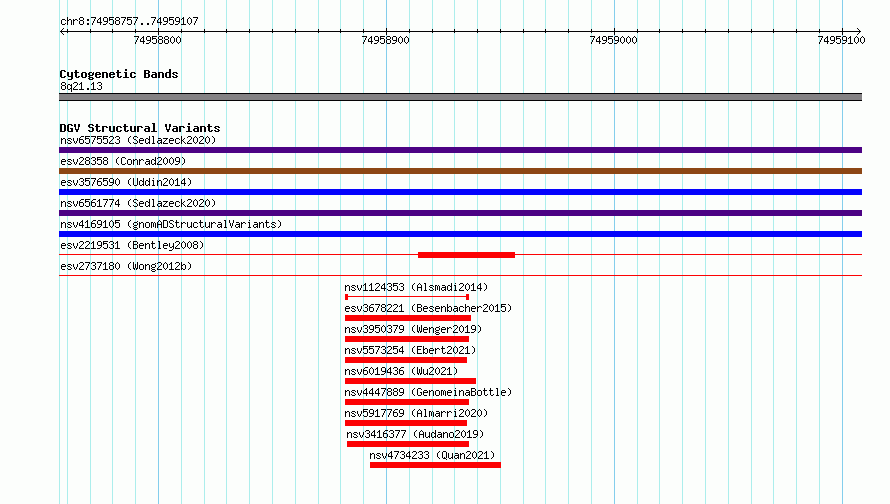Select the nsv3950379 (Wenger2019) label
890x504 pixels.
[413, 329]
